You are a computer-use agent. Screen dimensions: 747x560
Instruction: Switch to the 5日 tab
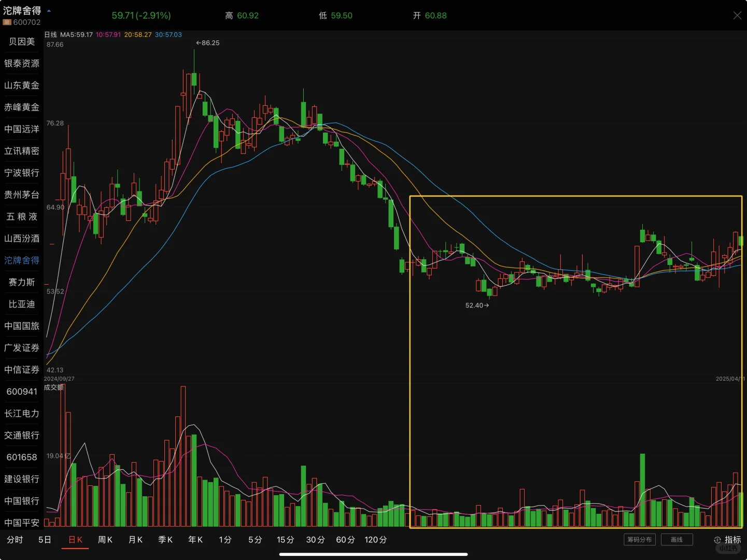[x=45, y=540]
